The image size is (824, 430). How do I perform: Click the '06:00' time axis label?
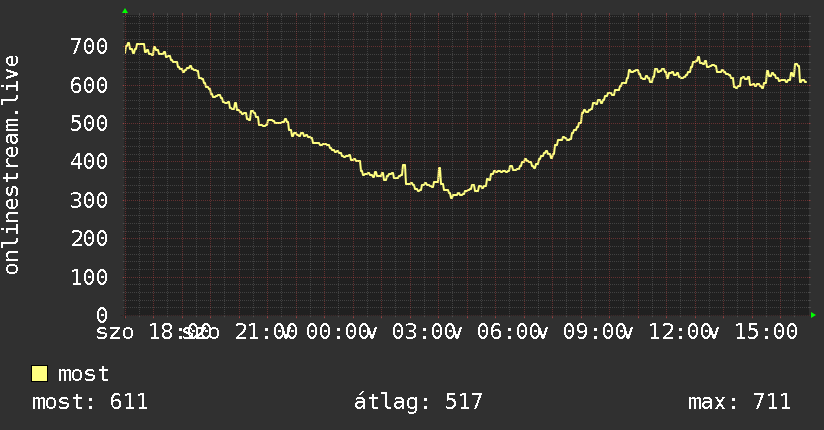pos(509,332)
